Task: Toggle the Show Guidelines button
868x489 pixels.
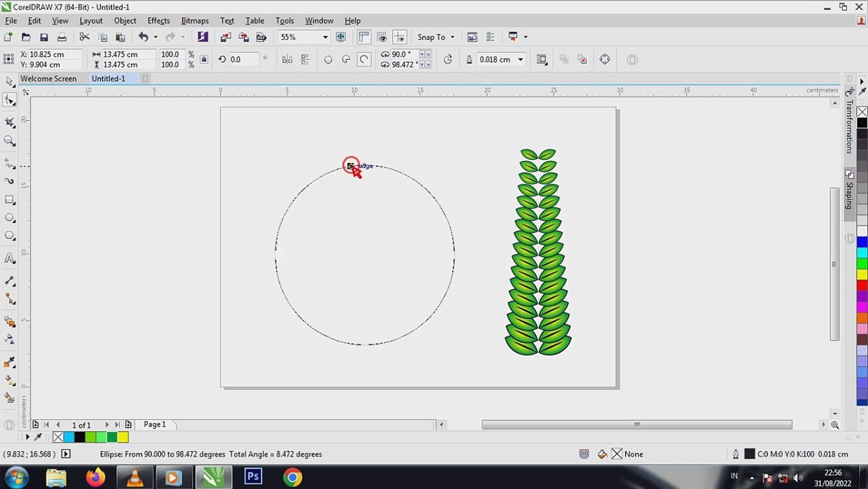Action: (400, 37)
